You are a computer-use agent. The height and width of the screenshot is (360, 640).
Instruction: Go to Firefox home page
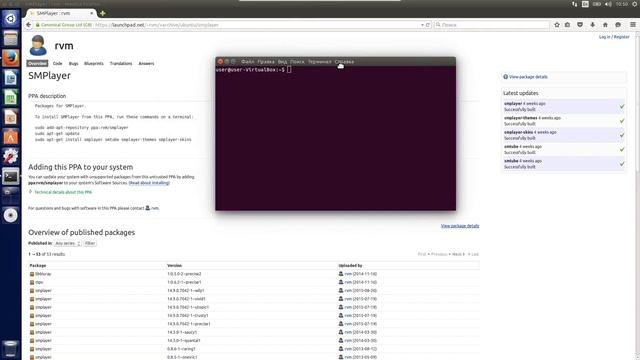605,25
